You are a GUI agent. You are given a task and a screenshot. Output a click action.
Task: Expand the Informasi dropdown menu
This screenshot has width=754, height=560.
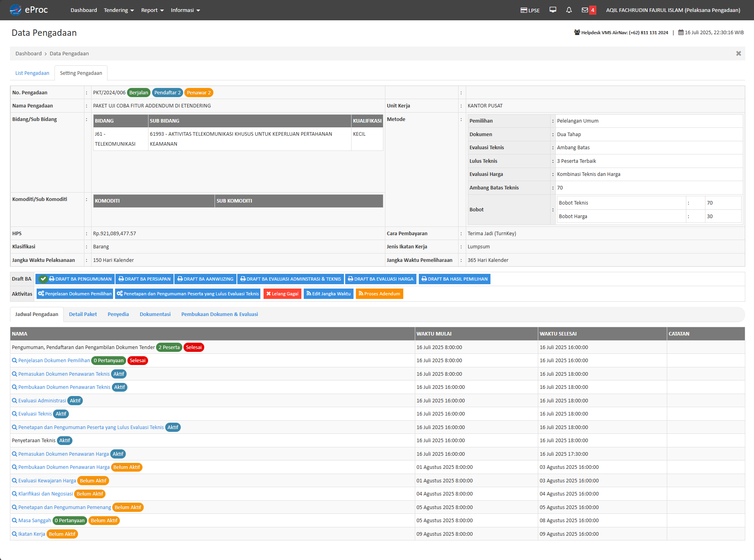[x=185, y=10]
